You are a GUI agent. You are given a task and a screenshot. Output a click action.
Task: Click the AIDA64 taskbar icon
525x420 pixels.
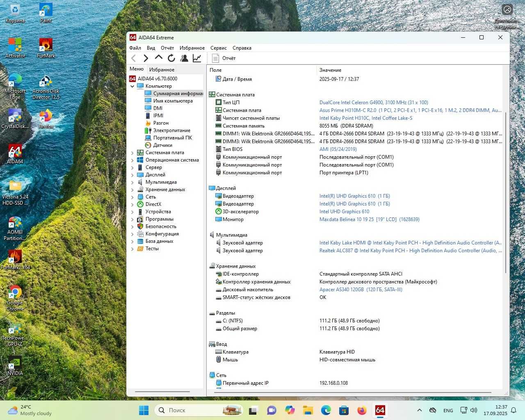pos(380,410)
